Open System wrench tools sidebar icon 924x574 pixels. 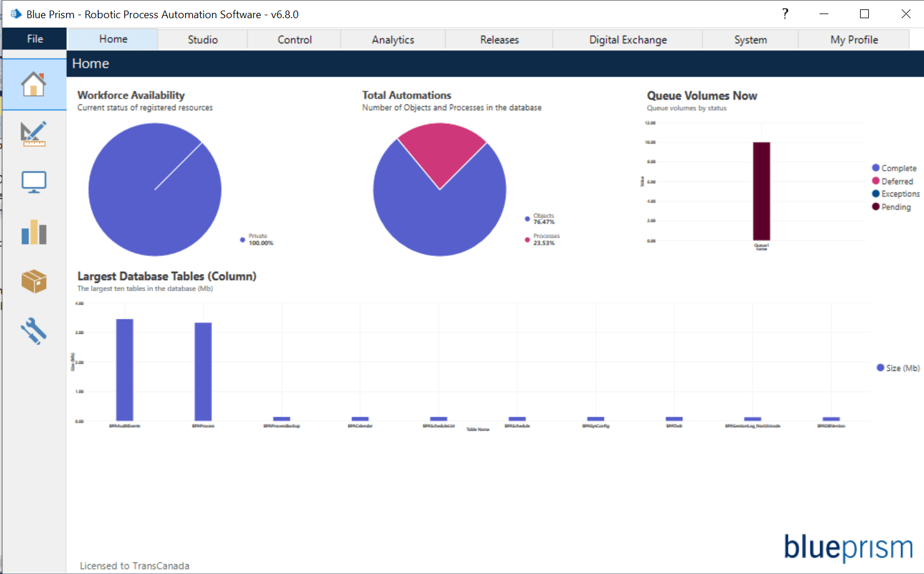pos(33,331)
